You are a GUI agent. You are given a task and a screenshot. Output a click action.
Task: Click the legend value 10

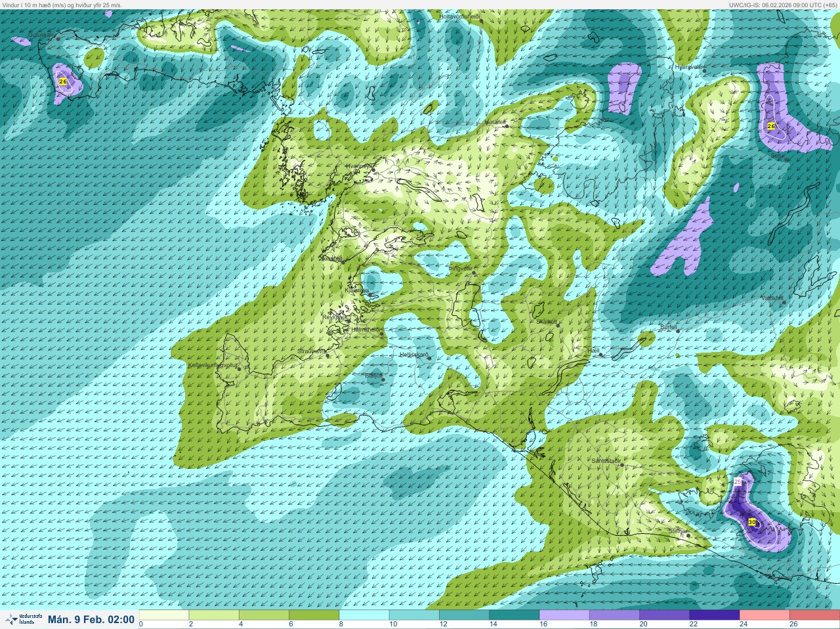[x=392, y=624]
